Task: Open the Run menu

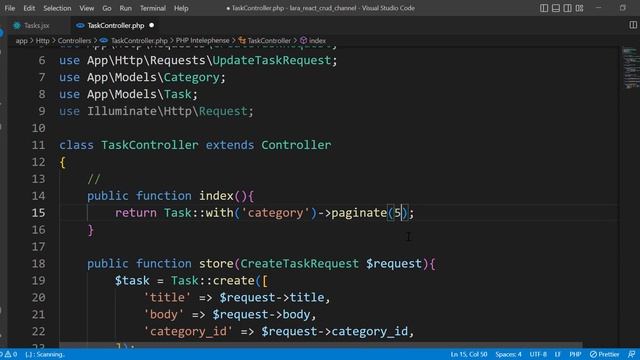Action: pos(126,8)
